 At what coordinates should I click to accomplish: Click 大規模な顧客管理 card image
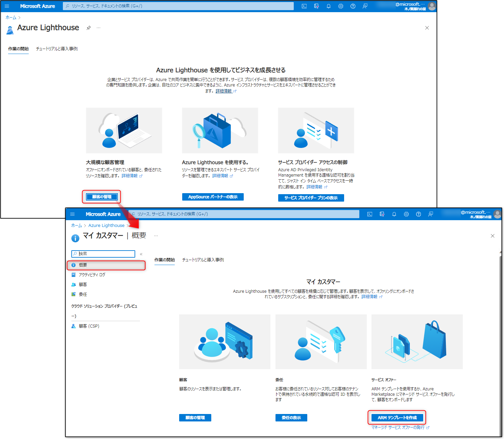click(x=124, y=130)
